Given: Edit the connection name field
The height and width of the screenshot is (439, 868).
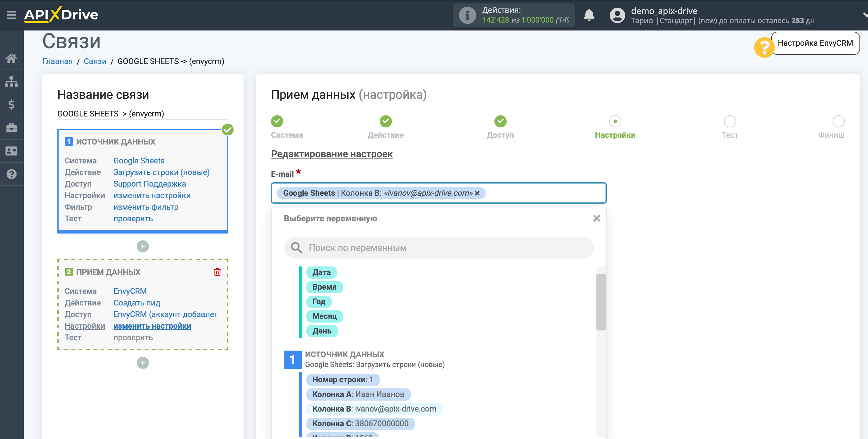Looking at the screenshot, I should tap(143, 114).
